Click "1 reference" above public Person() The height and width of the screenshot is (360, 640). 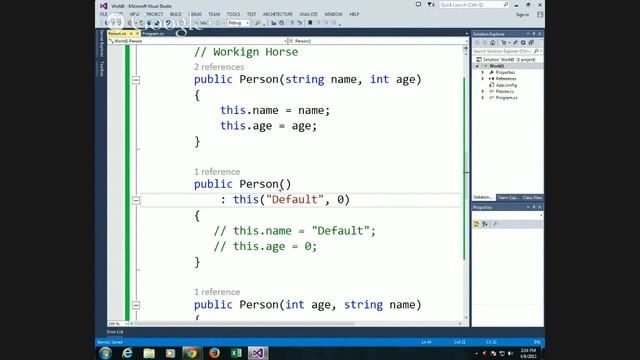(x=217, y=172)
